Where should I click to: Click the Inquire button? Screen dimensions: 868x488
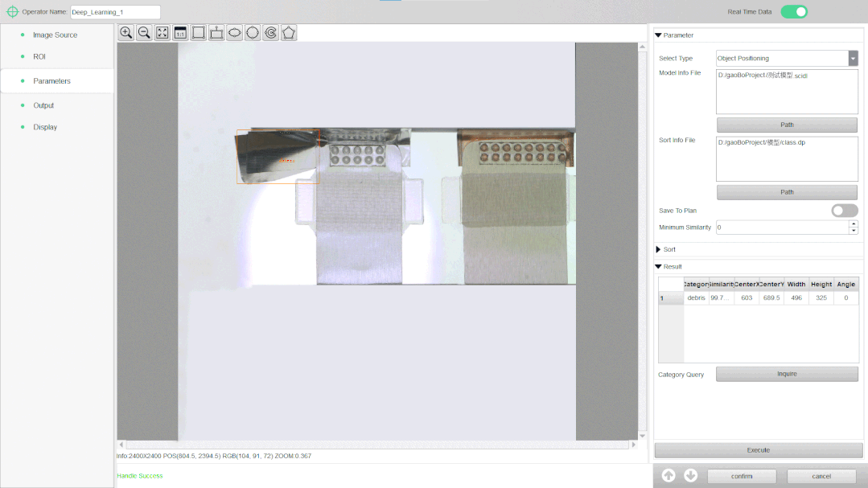[x=787, y=374]
